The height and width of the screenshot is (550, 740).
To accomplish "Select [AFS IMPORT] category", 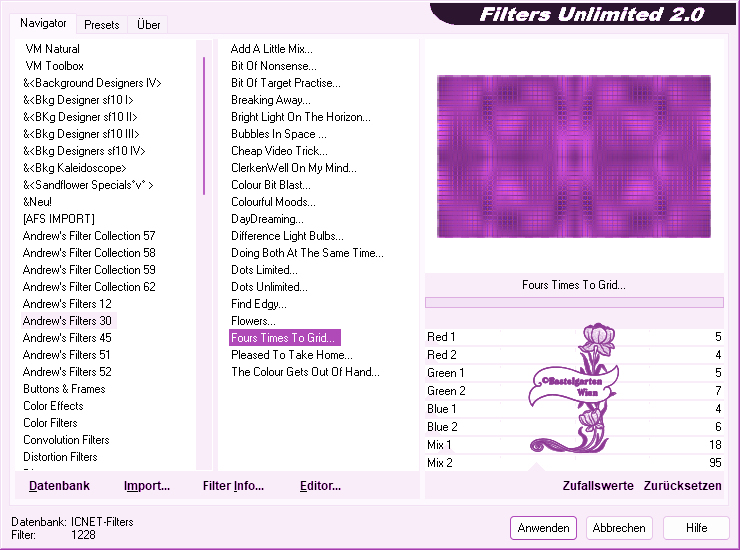I will tap(59, 219).
